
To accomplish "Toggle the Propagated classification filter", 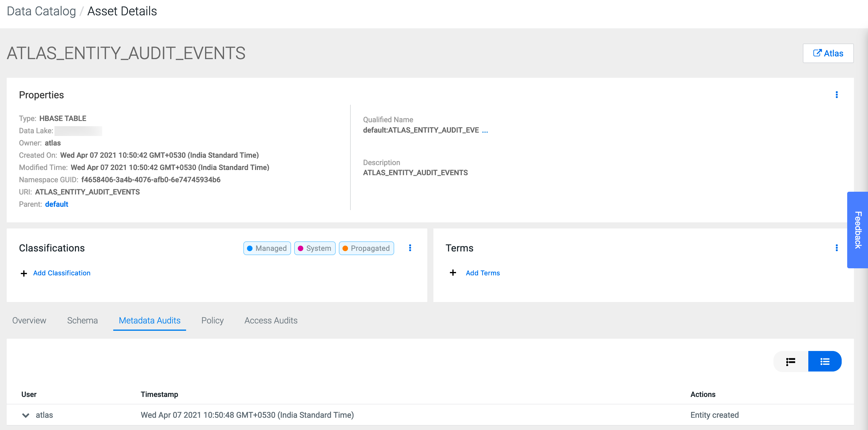I will pyautogui.click(x=366, y=248).
